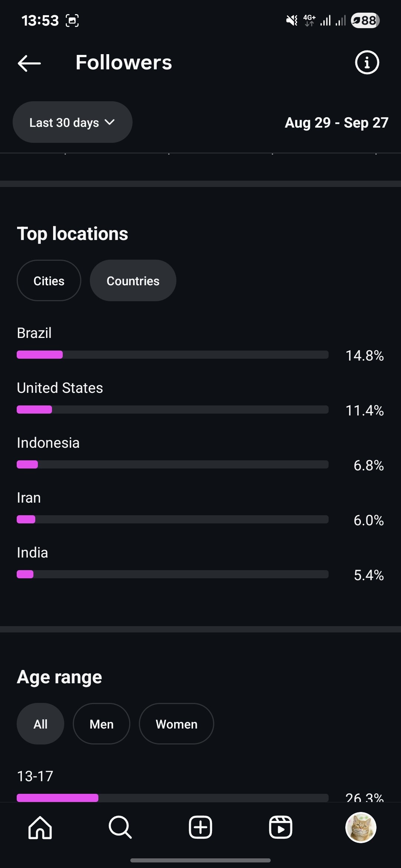Open profile via cat avatar
Image resolution: width=401 pixels, height=868 pixels.
point(361,827)
